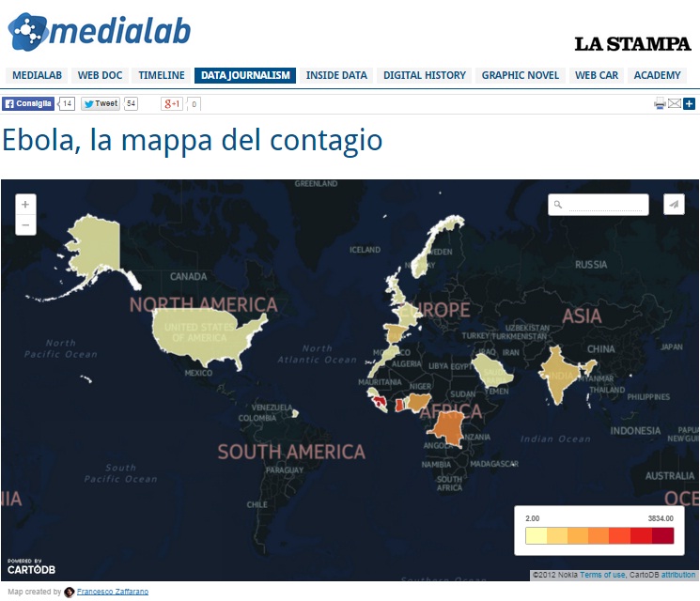700x601 pixels.
Task: Open the DATA JOURNALISM tab
Action: tap(245, 75)
